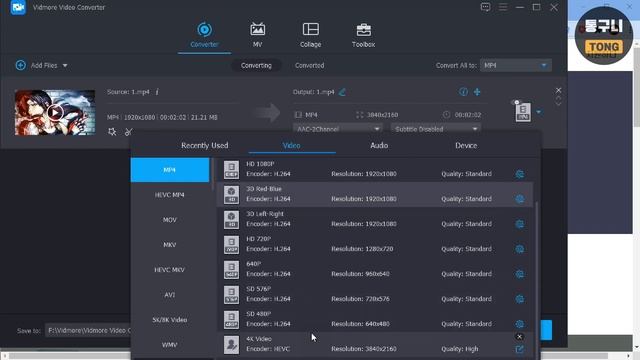View source file info icon
Viewport: 640px width, 360px height.
pyautogui.click(x=157, y=92)
